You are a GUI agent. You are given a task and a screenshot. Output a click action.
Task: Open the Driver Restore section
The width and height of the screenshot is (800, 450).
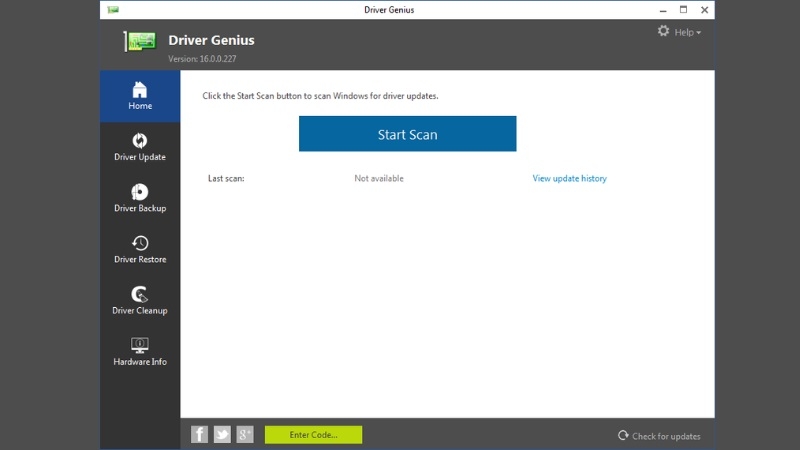point(140,249)
